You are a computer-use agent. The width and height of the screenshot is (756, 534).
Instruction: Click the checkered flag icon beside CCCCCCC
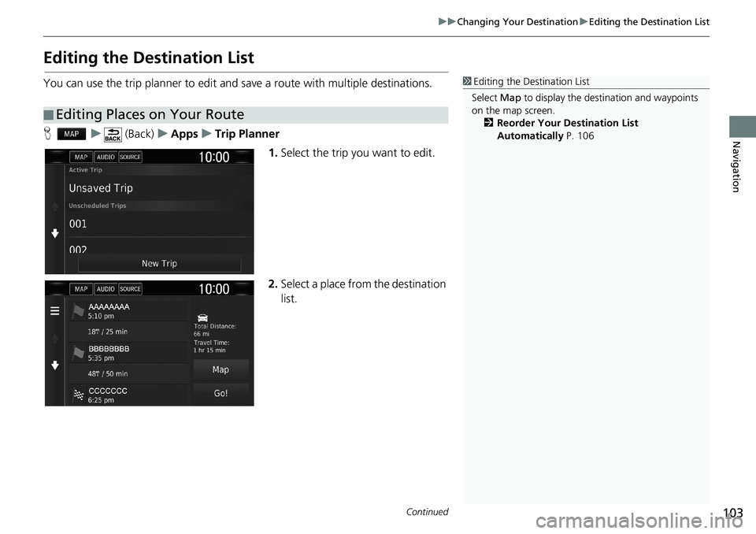point(78,395)
